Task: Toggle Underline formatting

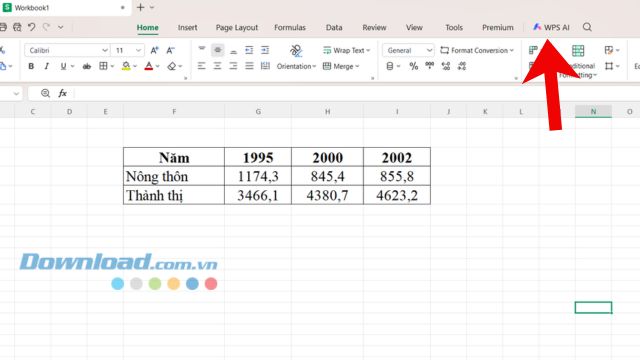Action: pyautogui.click(x=63, y=66)
